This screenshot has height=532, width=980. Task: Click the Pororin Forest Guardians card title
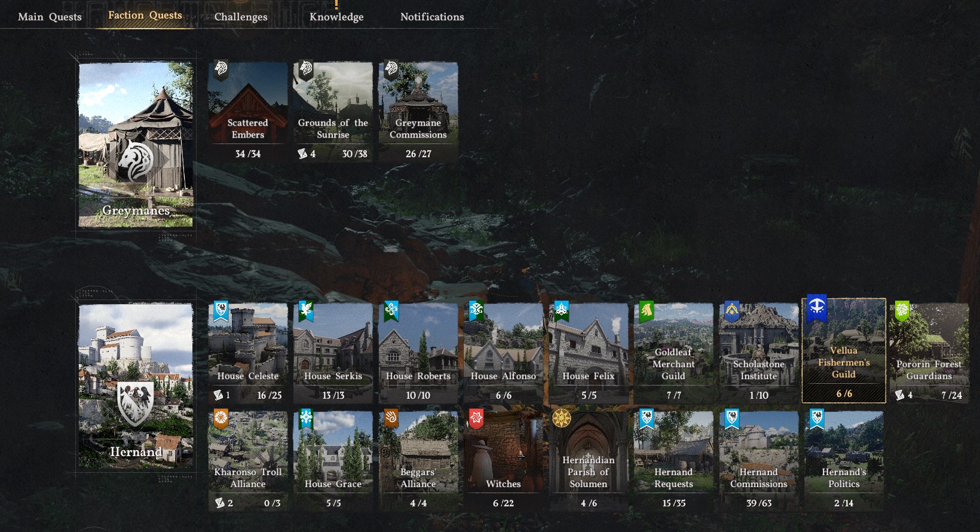click(x=929, y=370)
